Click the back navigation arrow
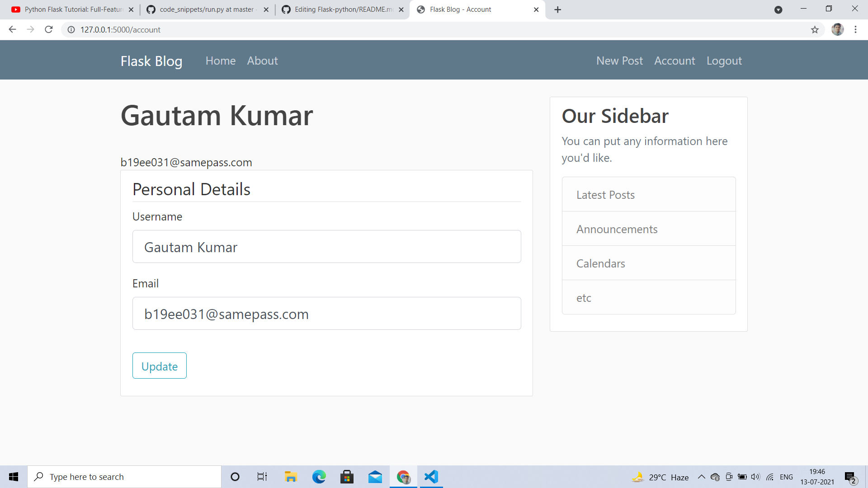This screenshot has height=488, width=868. (12, 29)
